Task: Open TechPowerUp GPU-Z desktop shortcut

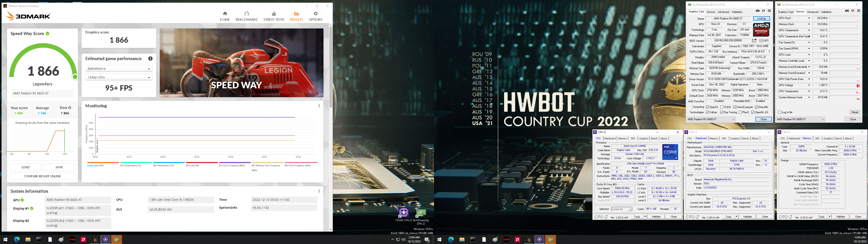Action: click(x=420, y=216)
